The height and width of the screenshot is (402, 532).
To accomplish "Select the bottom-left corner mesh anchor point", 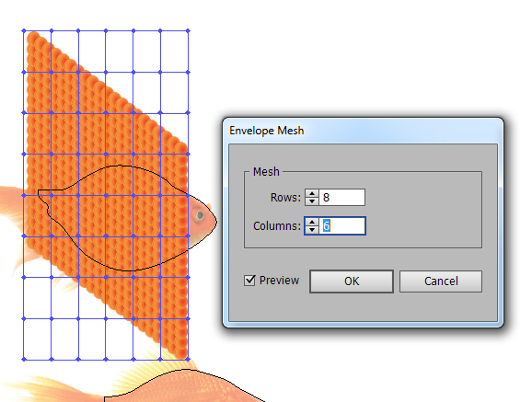I will [x=24, y=360].
